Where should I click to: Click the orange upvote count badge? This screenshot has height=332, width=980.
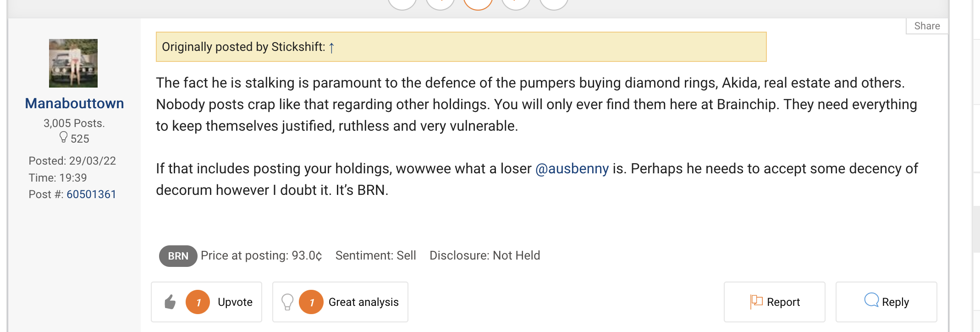[x=198, y=302]
